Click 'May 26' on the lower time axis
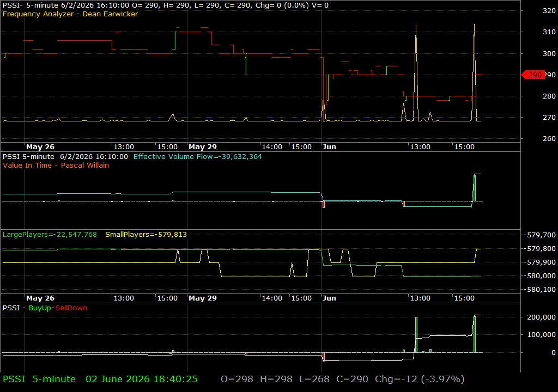The image size is (558, 392). pos(40,298)
